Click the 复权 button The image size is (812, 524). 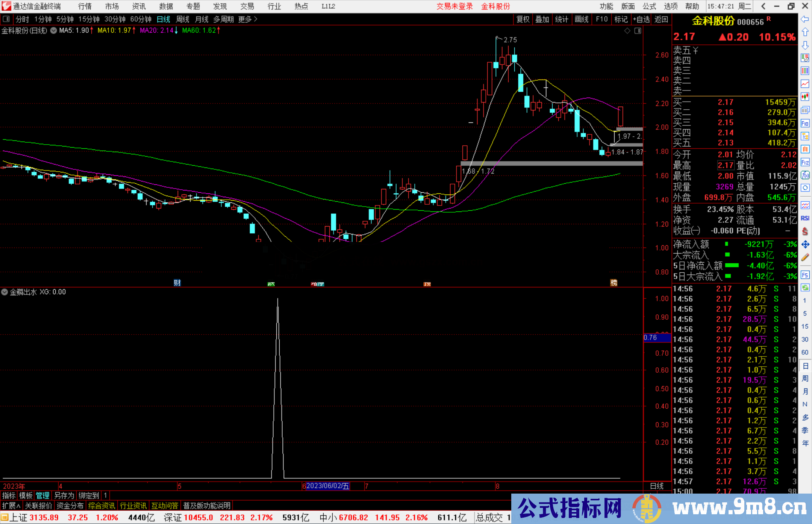(x=523, y=19)
